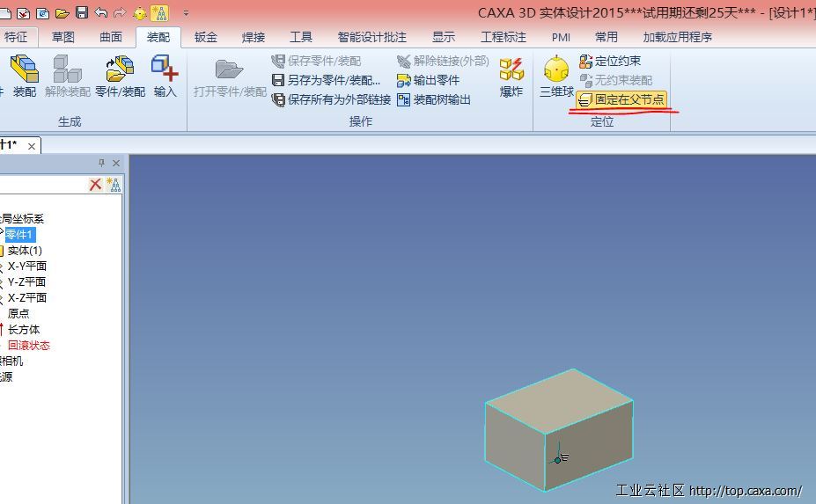Viewport: 816px width, 504px height.
Task: Click 装配树输出
Action: pyautogui.click(x=434, y=99)
